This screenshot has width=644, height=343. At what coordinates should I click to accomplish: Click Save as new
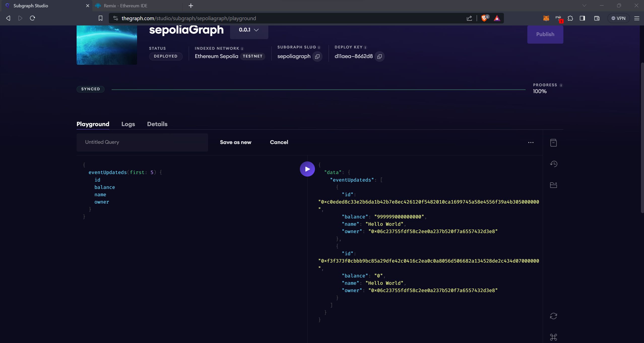pyautogui.click(x=235, y=142)
